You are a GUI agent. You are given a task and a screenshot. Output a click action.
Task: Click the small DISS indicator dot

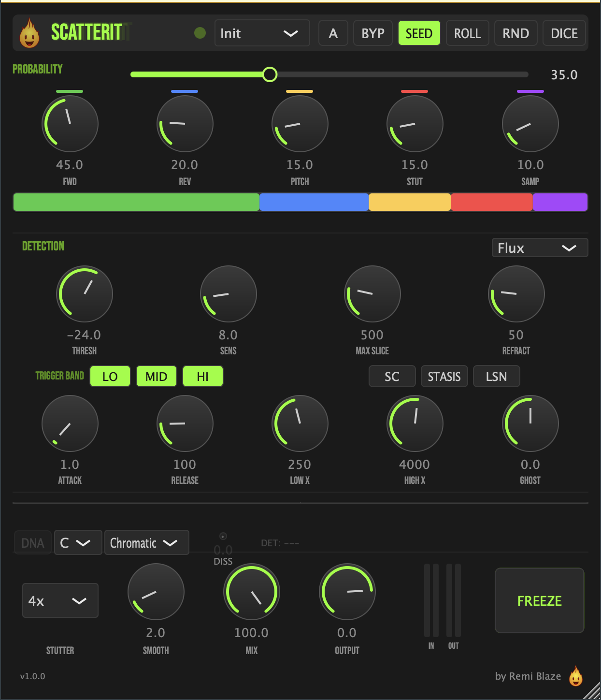pyautogui.click(x=223, y=536)
